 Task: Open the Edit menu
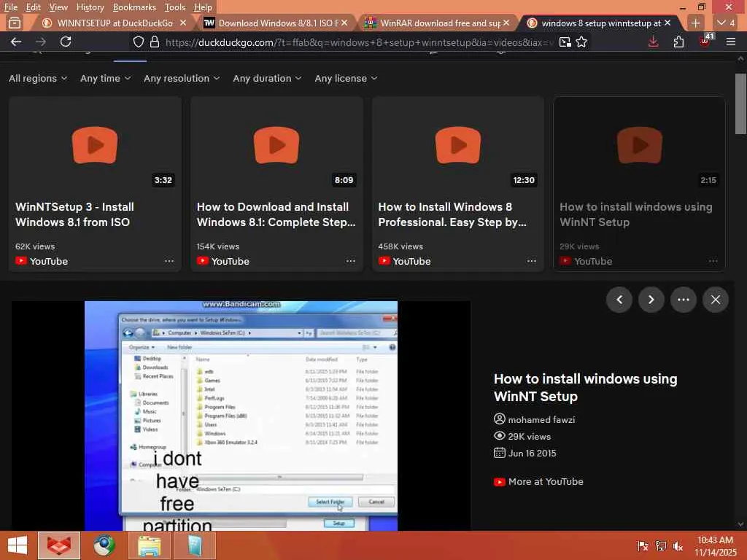(x=33, y=7)
